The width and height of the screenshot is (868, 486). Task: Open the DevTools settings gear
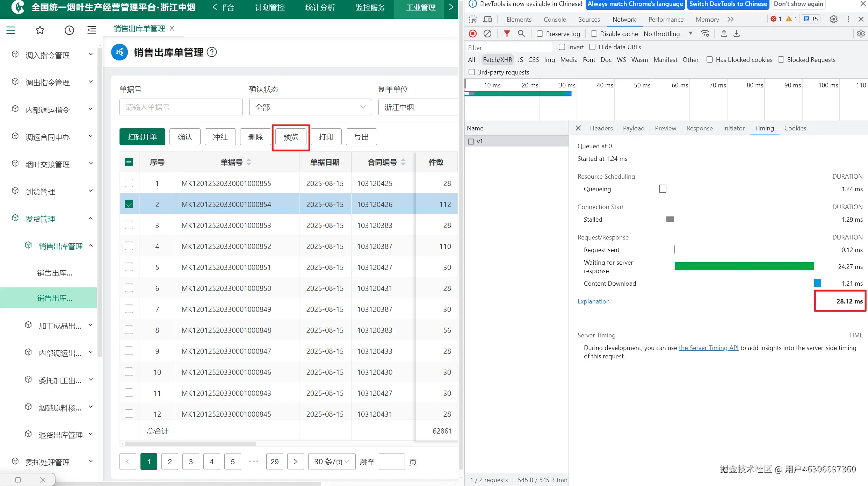(x=833, y=19)
